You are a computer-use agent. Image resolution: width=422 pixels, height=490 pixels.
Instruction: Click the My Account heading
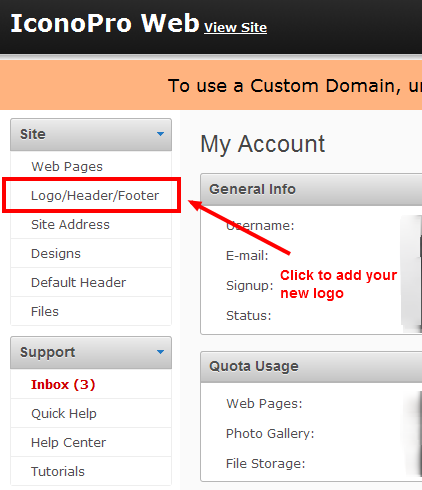262,144
